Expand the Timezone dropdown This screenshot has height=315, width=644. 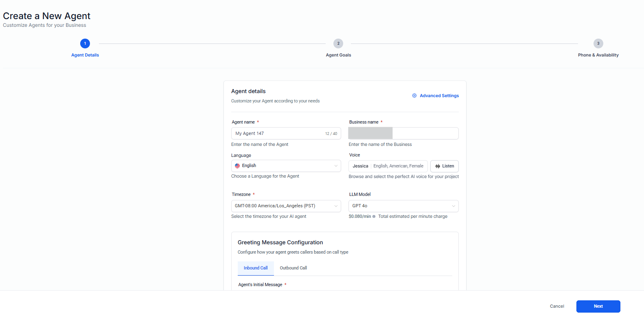pos(286,206)
